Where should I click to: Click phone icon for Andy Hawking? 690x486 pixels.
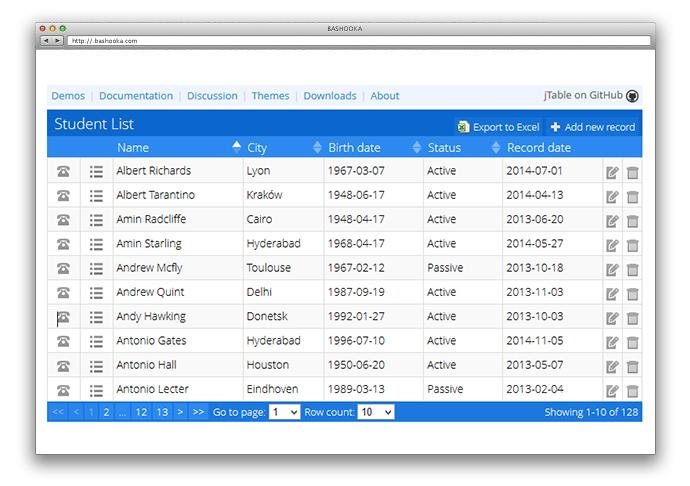pos(63,317)
